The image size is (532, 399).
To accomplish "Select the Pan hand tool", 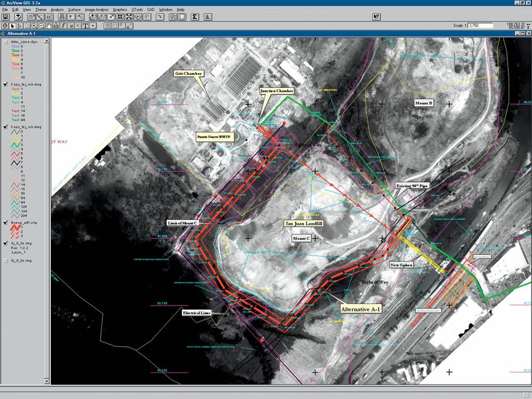I will [48, 26].
